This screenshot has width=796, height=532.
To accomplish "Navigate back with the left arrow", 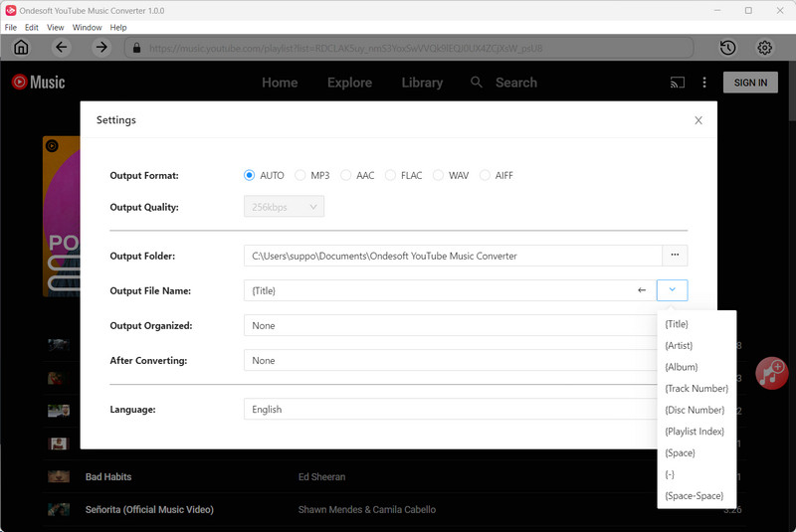I will [62, 48].
